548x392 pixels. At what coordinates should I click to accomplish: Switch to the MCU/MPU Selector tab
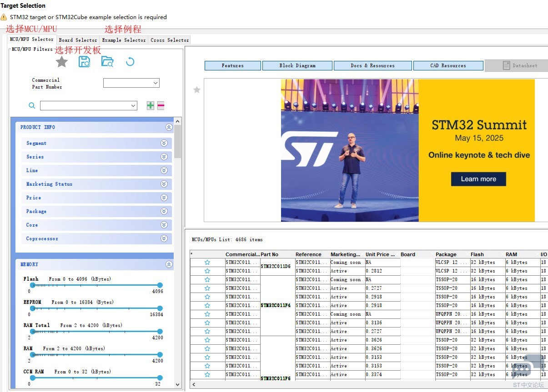pos(32,40)
